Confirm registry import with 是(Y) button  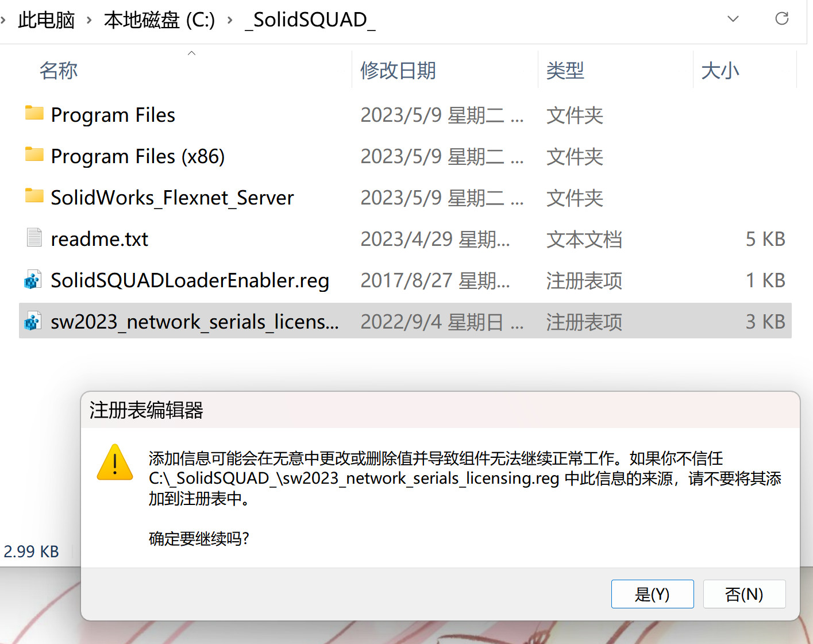coord(652,594)
